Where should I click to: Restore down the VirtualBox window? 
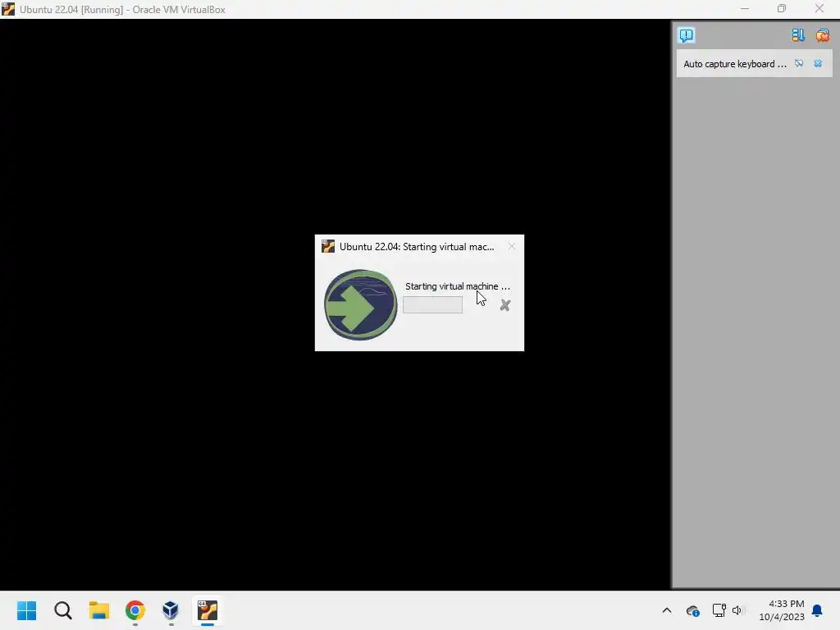[x=782, y=8]
